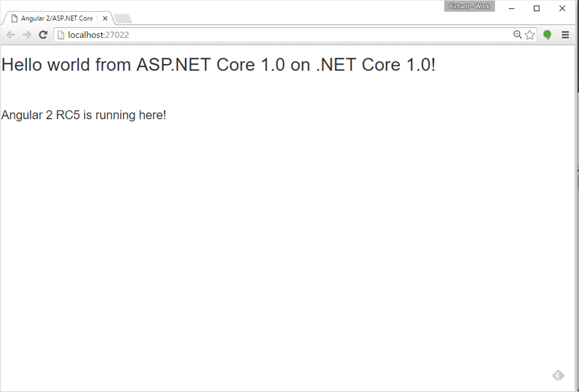The width and height of the screenshot is (579, 392).
Task: Maximize the Chrome window
Action: [x=537, y=8]
